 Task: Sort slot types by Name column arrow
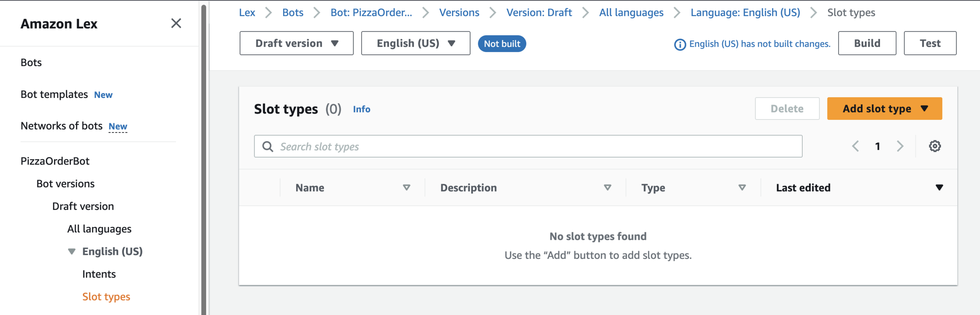(407, 188)
